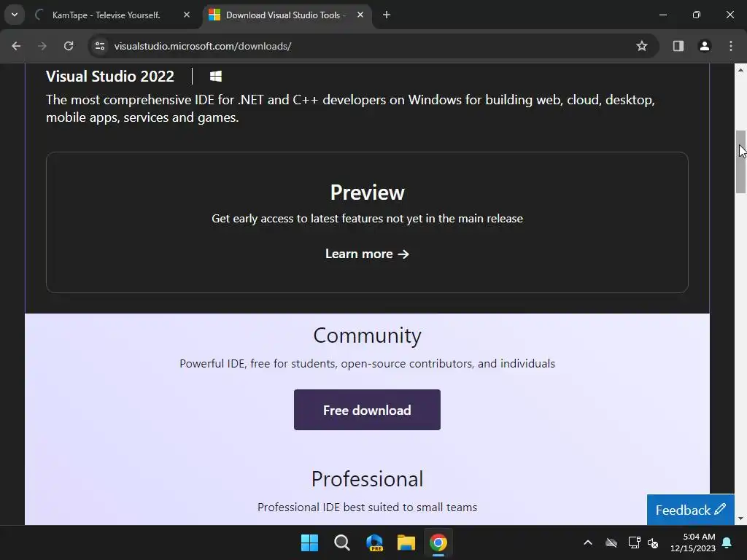Click the muted volume tray icon

pos(653,542)
